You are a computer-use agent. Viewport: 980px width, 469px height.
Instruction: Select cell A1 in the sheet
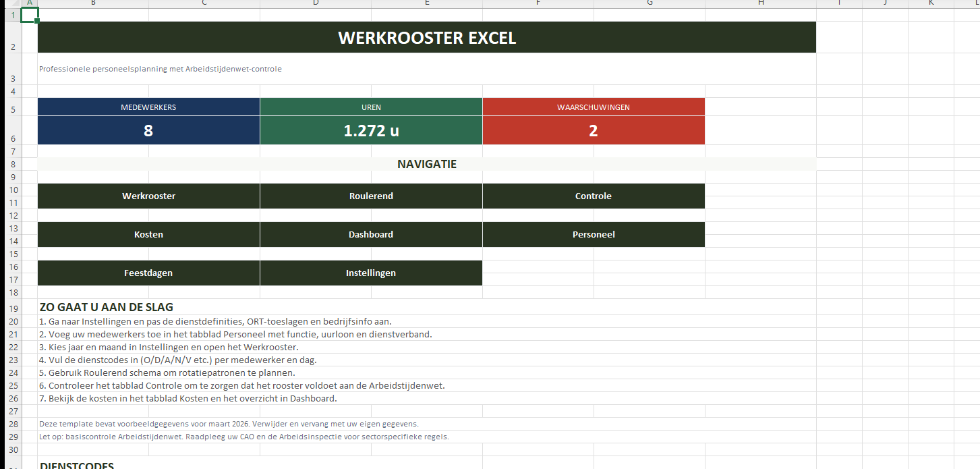tap(30, 14)
